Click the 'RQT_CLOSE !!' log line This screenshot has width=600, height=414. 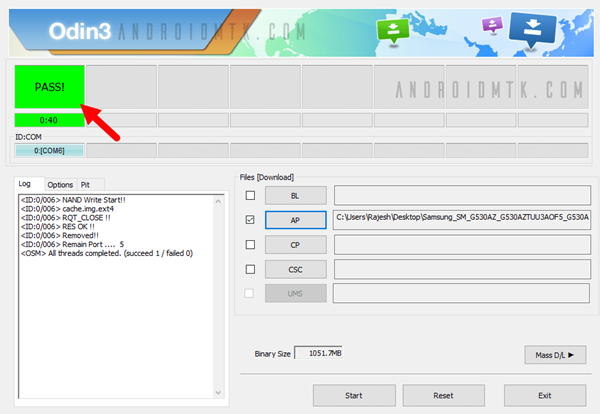(x=65, y=217)
